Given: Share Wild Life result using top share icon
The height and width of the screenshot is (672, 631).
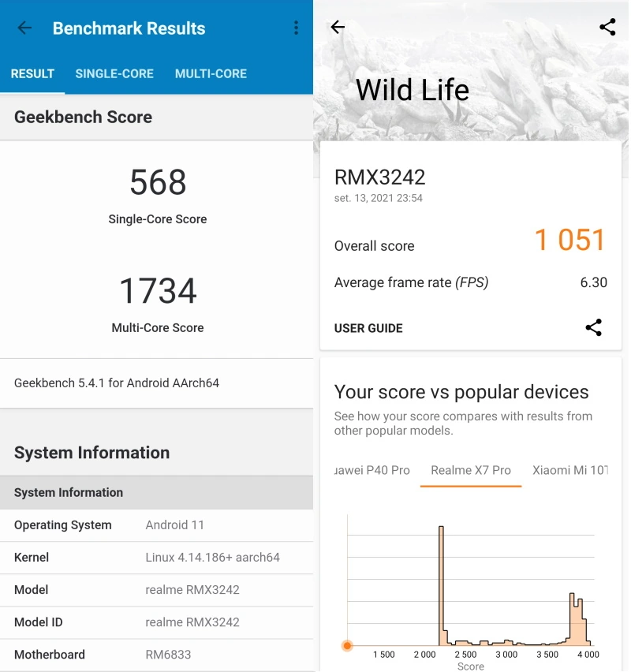Looking at the screenshot, I should 607,27.
